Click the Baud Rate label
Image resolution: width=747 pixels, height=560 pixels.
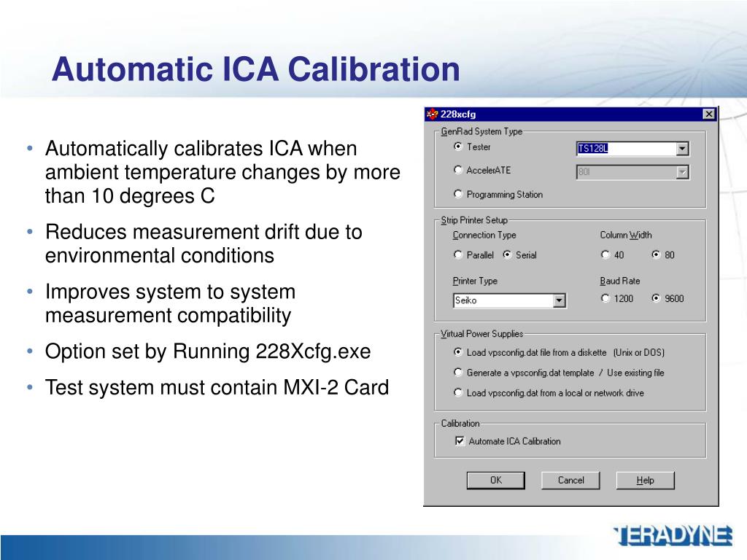click(x=620, y=281)
